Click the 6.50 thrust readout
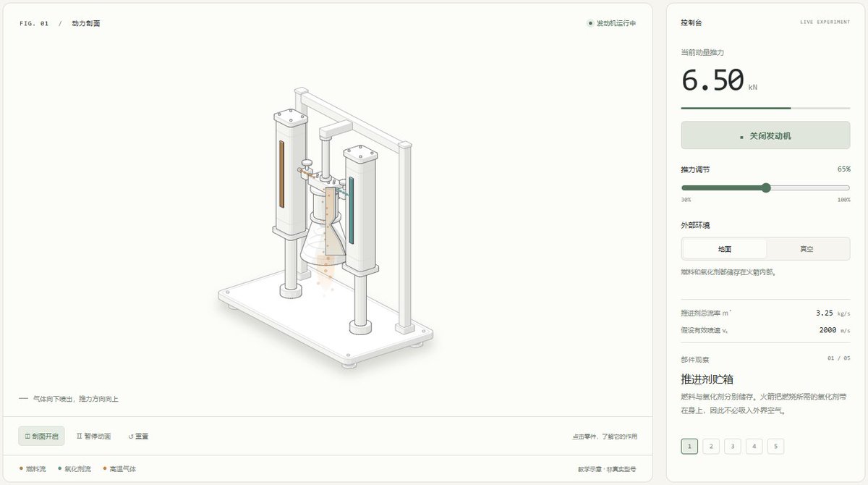The height and width of the screenshot is (485, 868). [712, 80]
